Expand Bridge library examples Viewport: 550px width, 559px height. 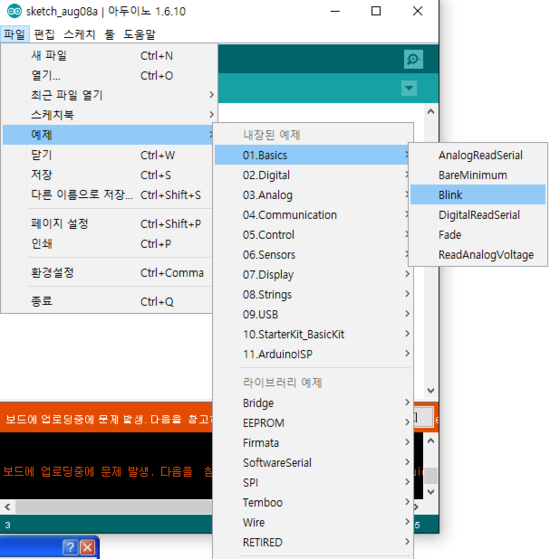pos(313,403)
